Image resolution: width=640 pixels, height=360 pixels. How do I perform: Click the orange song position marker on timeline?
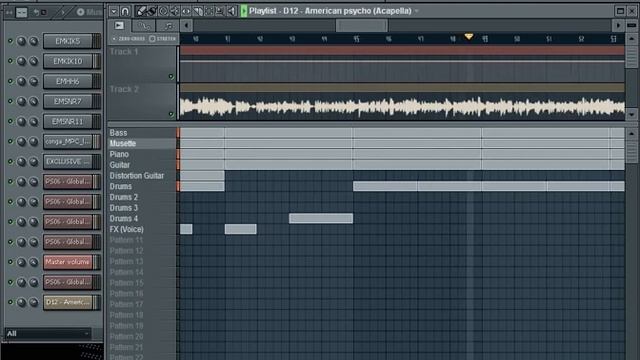point(469,37)
